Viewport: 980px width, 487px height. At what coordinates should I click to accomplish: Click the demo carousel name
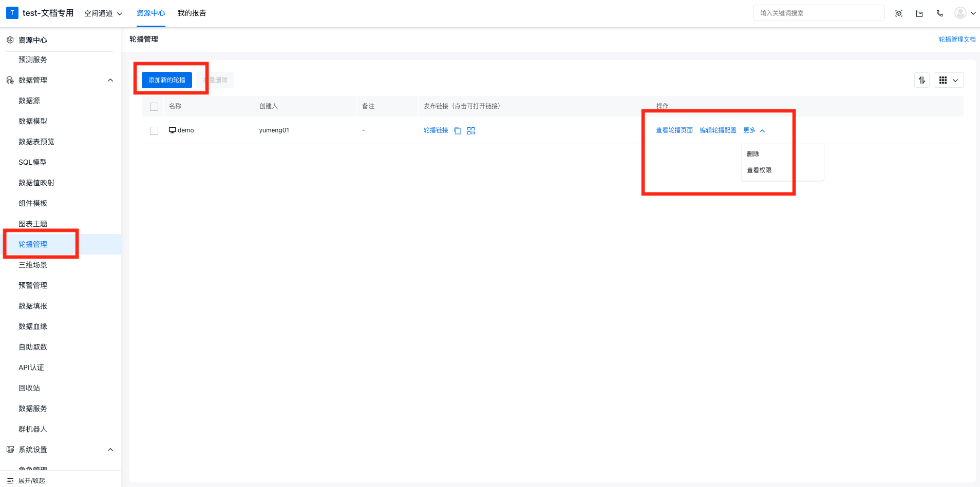pos(186,130)
